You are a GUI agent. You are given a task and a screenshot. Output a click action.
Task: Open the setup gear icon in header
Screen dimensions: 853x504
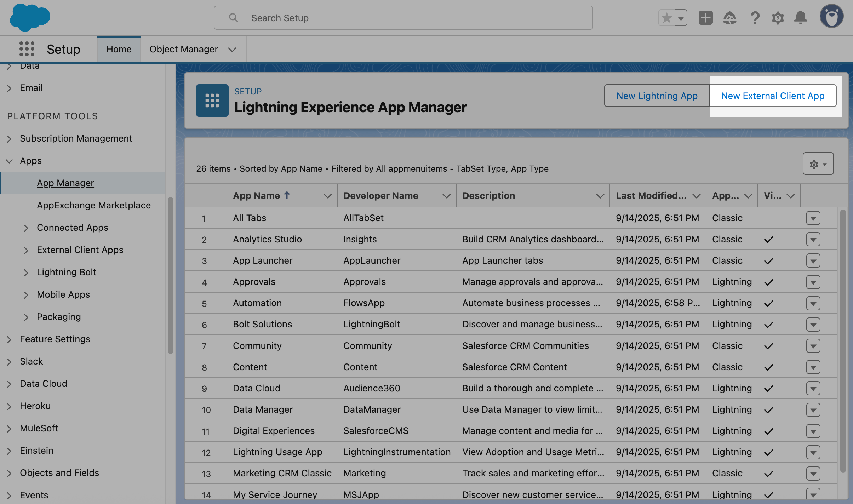(x=778, y=18)
